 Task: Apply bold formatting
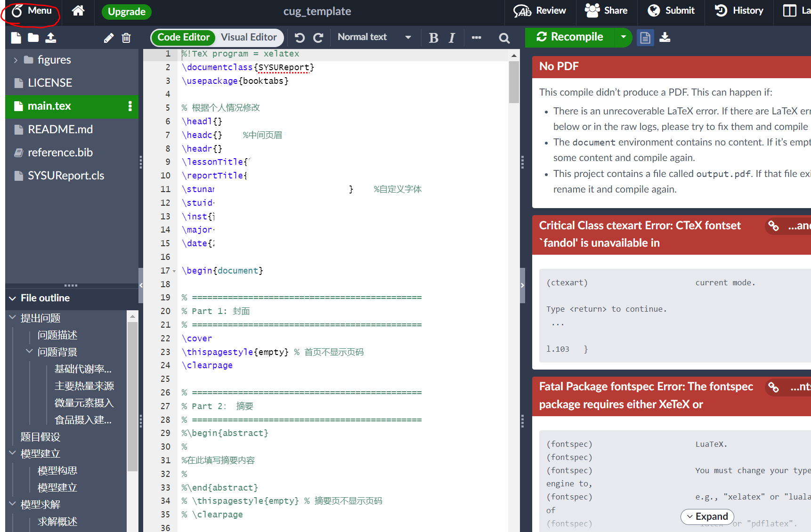point(434,38)
